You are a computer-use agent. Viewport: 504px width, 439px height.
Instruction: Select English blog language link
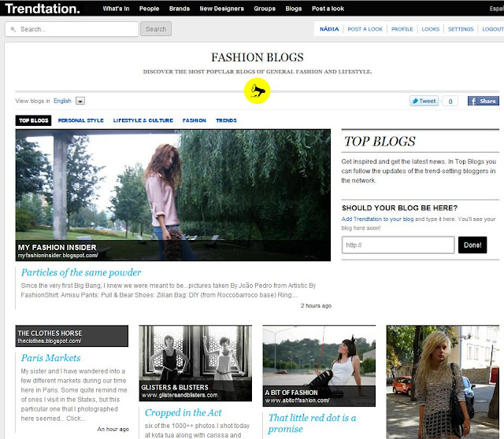tap(62, 101)
